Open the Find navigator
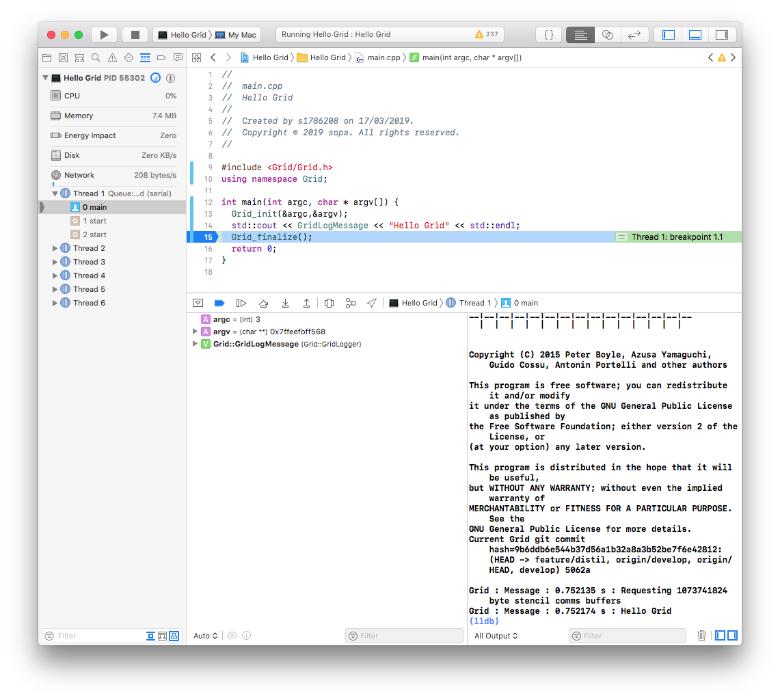The image size is (780, 700). [96, 57]
